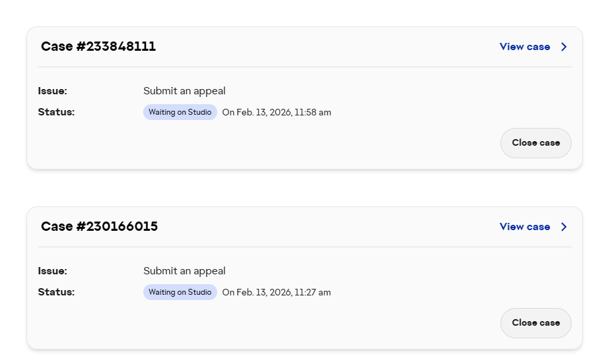
Task: Click the chevron arrow beside case #233848111
Action: [564, 47]
